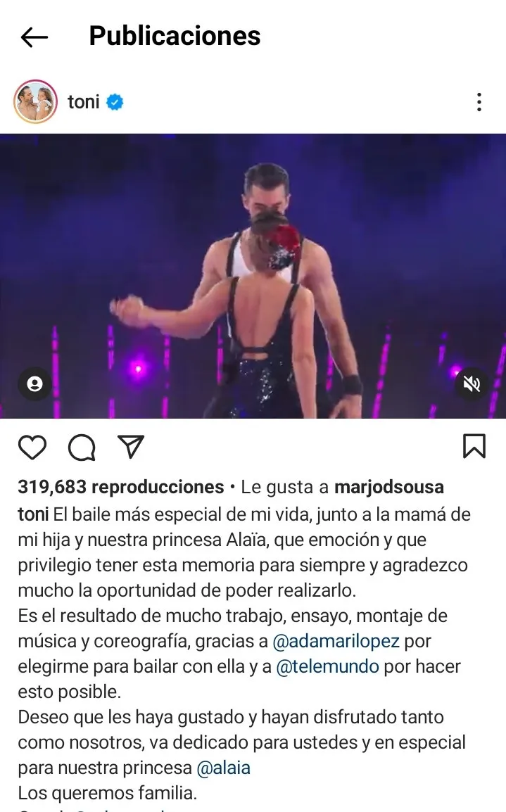Open 'Le gusta a' likes list
506x812 pixels.
[x=285, y=488]
